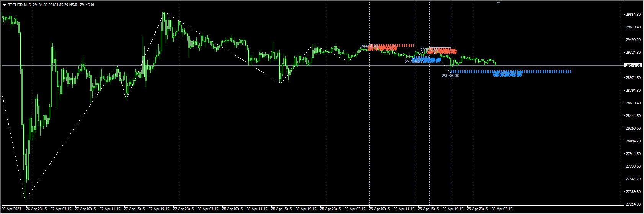The height and width of the screenshot is (214, 644).
Task: Click price axis label 27564.70
Action: pos(633,179)
